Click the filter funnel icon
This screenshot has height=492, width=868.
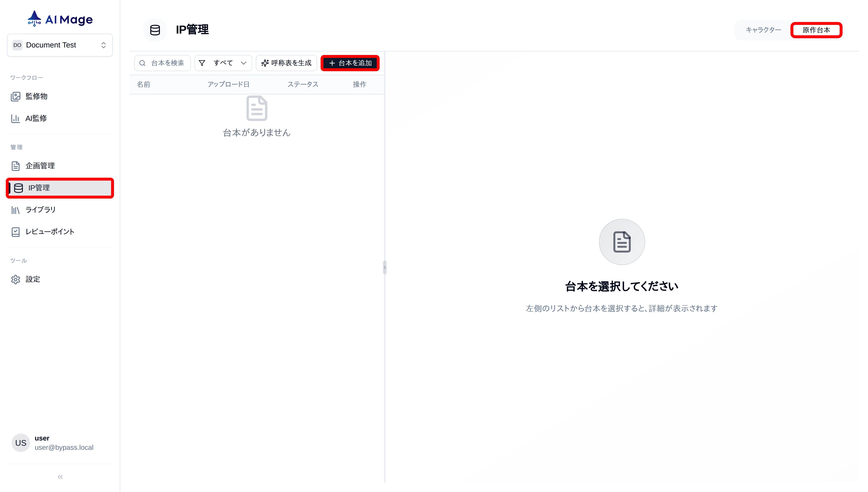[202, 63]
